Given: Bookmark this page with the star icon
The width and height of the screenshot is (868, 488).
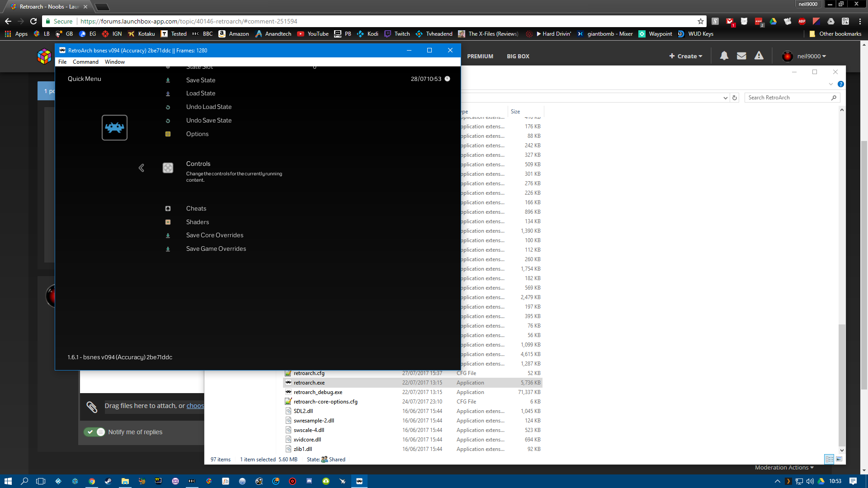Looking at the screenshot, I should pos(700,21).
